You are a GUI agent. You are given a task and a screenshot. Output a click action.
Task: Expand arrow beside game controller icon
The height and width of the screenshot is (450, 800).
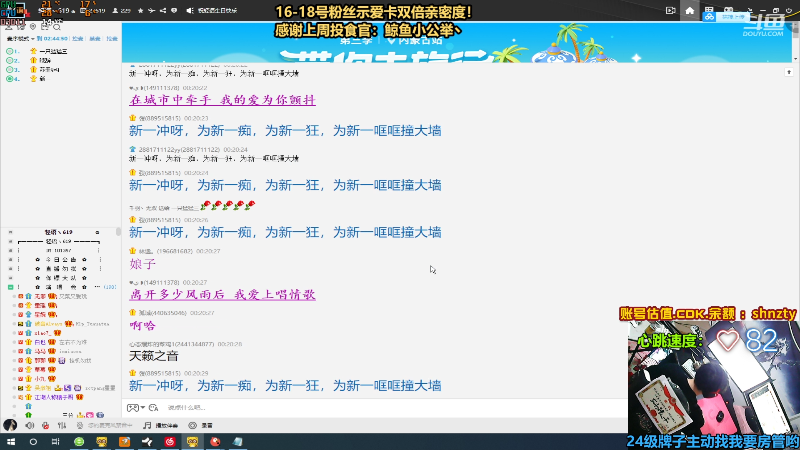tap(142, 408)
